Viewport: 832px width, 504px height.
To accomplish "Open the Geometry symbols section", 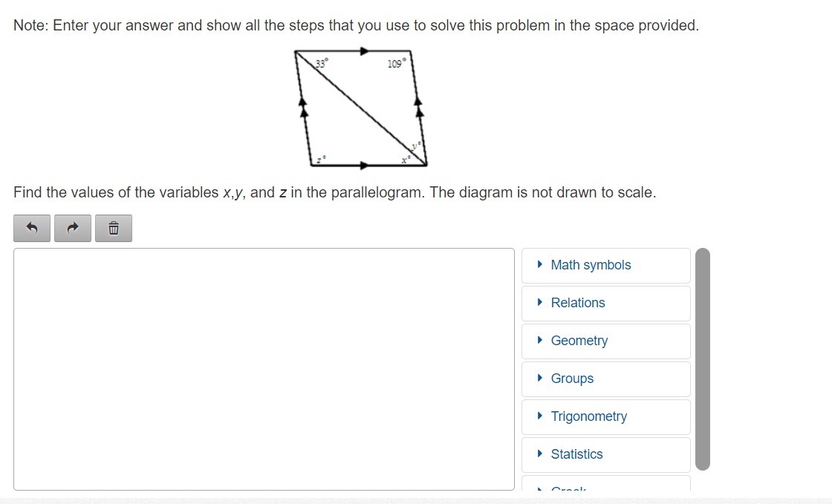I will [x=579, y=341].
